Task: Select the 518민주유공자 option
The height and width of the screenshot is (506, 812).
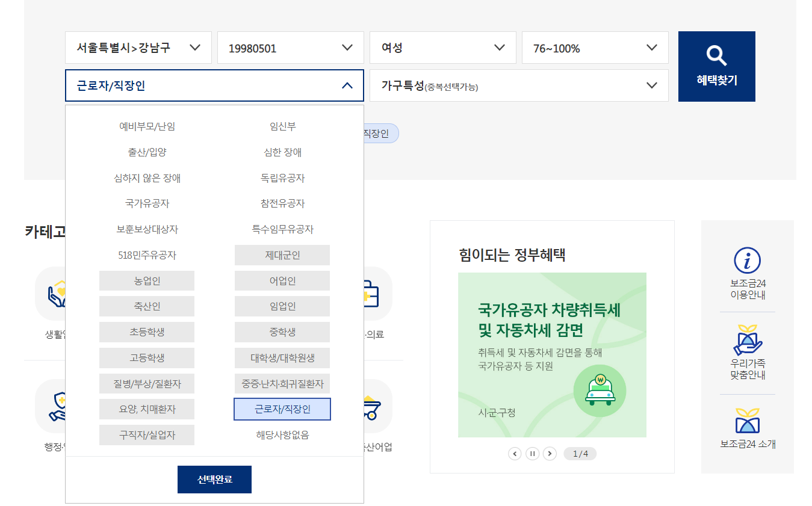Action: pyautogui.click(x=147, y=255)
